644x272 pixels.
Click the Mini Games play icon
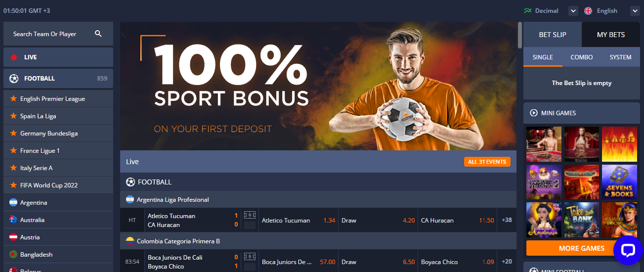pyautogui.click(x=534, y=113)
